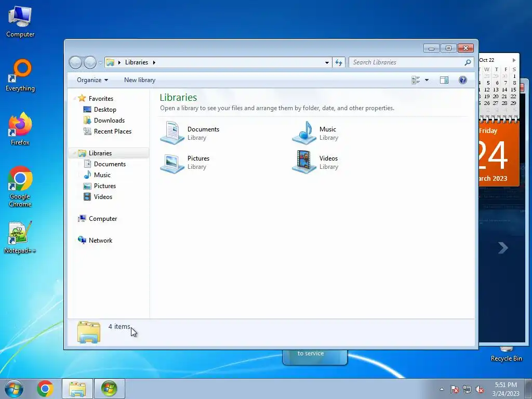Open the Windows Start button
Screen dimensions: 532x399
tap(14, 389)
